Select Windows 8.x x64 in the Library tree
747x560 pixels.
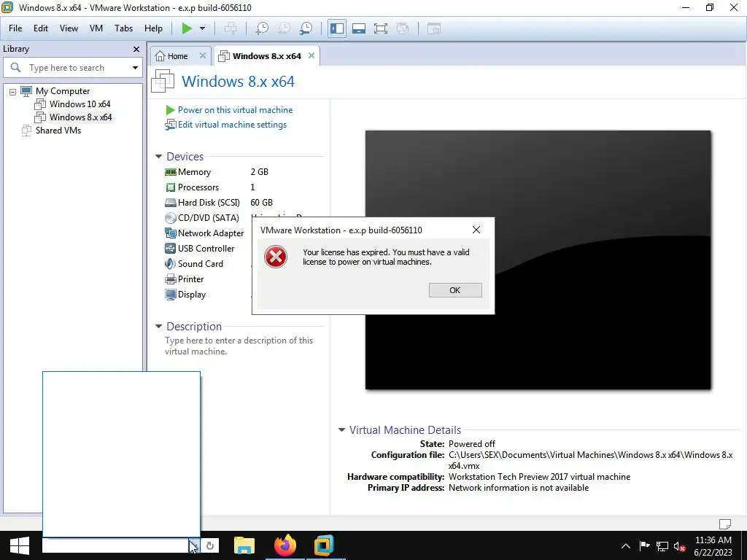pyautogui.click(x=80, y=117)
